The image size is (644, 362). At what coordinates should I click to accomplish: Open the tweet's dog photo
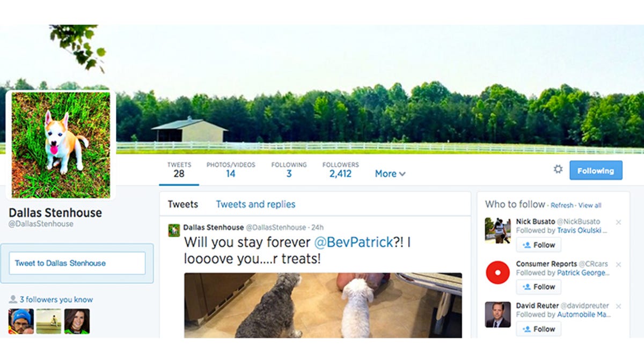323,305
